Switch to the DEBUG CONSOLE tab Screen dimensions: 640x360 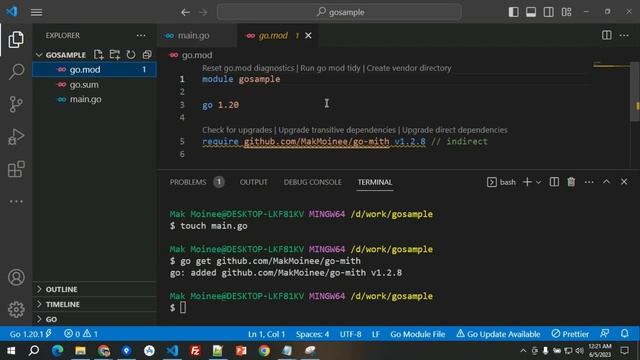point(312,182)
